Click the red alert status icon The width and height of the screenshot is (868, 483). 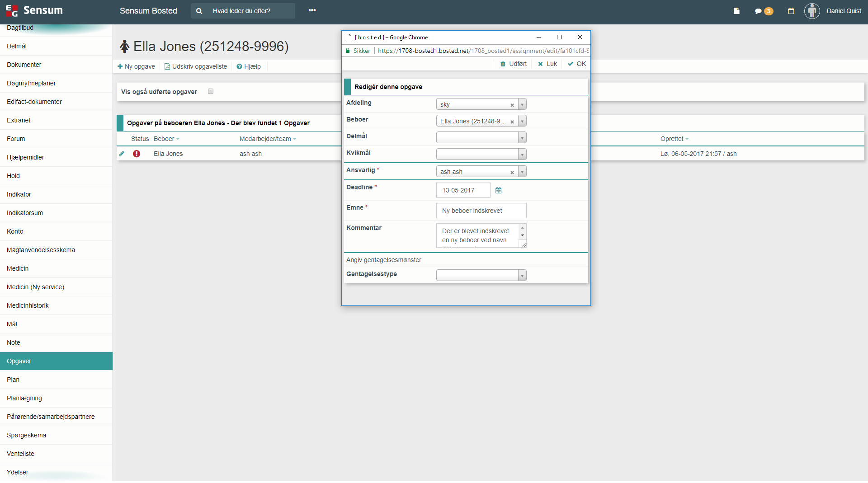(137, 154)
